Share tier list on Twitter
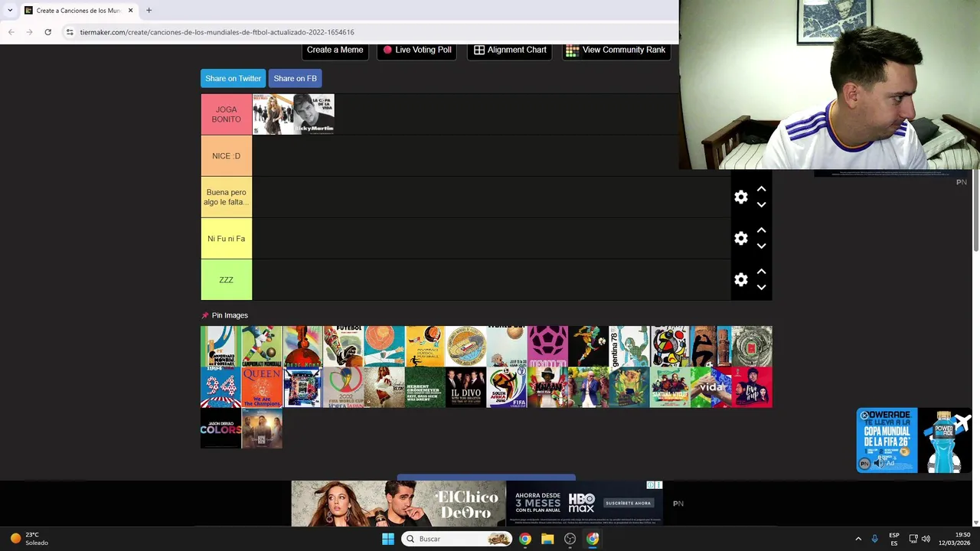Image resolution: width=980 pixels, height=551 pixels. click(x=233, y=78)
